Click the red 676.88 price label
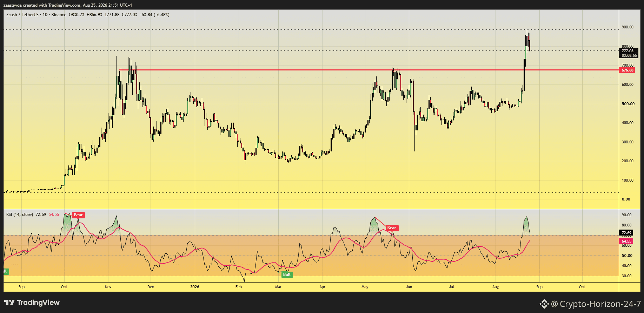The image size is (644, 313). [x=628, y=70]
